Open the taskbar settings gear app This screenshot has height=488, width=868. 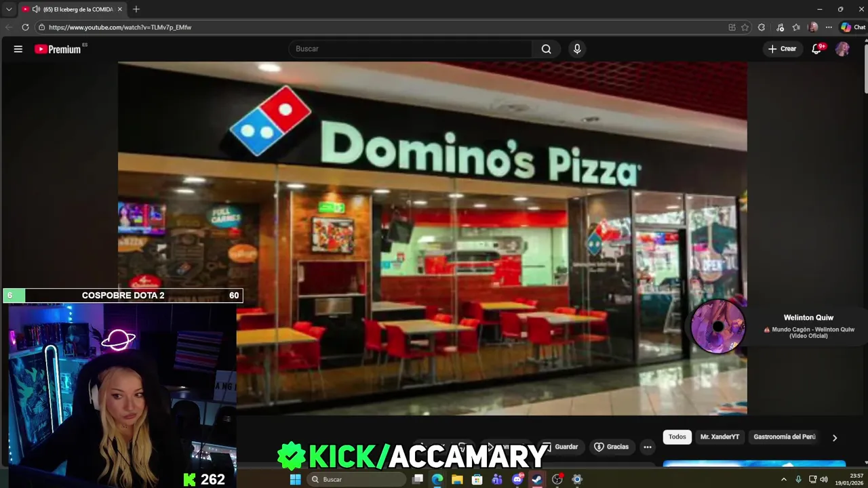point(577,479)
